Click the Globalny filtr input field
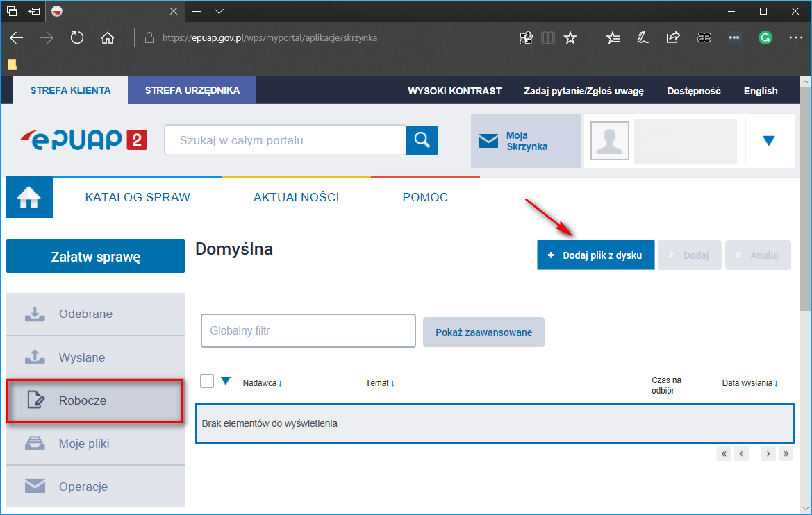This screenshot has height=515, width=812. click(x=308, y=331)
